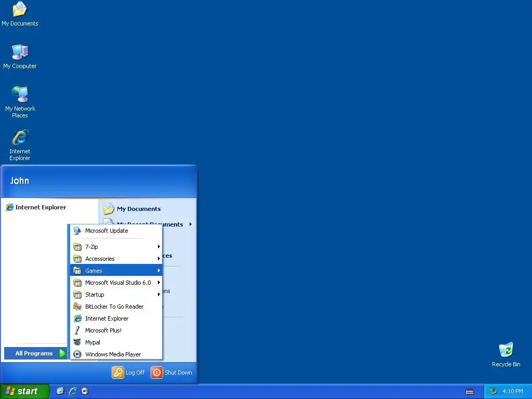Open My Documents in Start menu right pane
This screenshot has height=399, width=532.
click(132, 209)
